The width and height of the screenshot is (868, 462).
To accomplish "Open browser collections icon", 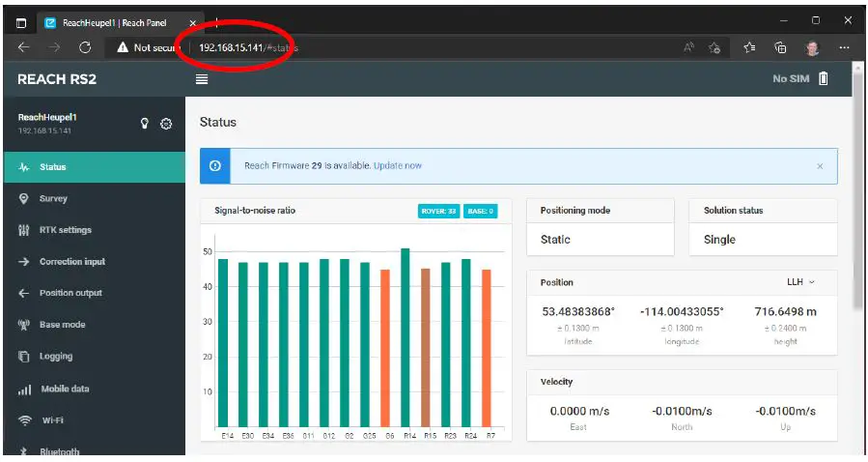I will tap(780, 47).
